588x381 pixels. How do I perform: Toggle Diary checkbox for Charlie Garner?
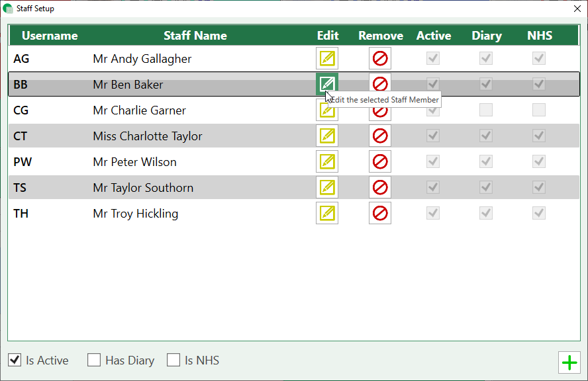486,110
